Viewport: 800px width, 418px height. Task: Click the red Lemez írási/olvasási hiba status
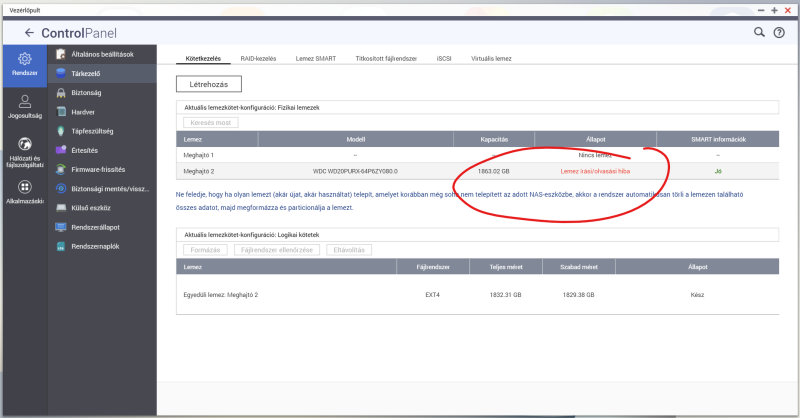595,171
